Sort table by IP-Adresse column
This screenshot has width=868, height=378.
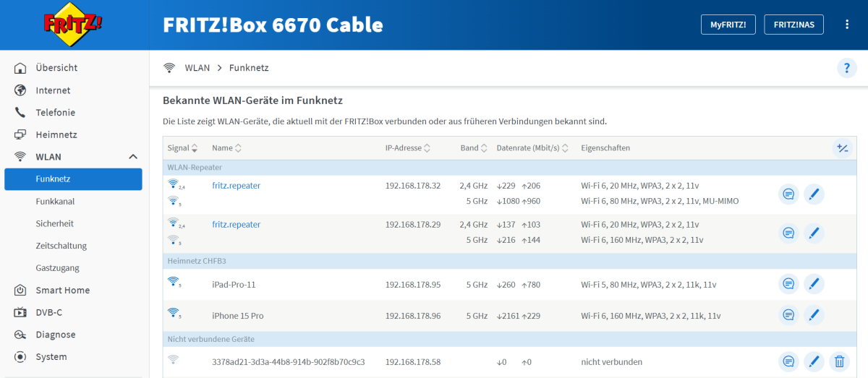point(408,148)
